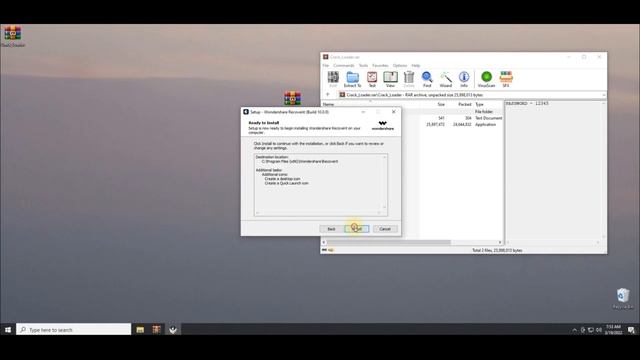Click the taskbar clock
Image resolution: width=640 pixels, height=360 pixels.
613,330
